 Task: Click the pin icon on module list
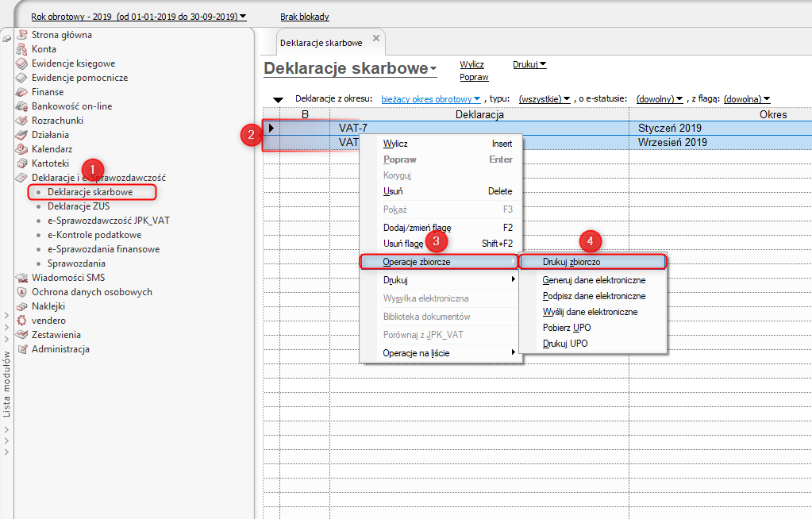coord(6,38)
